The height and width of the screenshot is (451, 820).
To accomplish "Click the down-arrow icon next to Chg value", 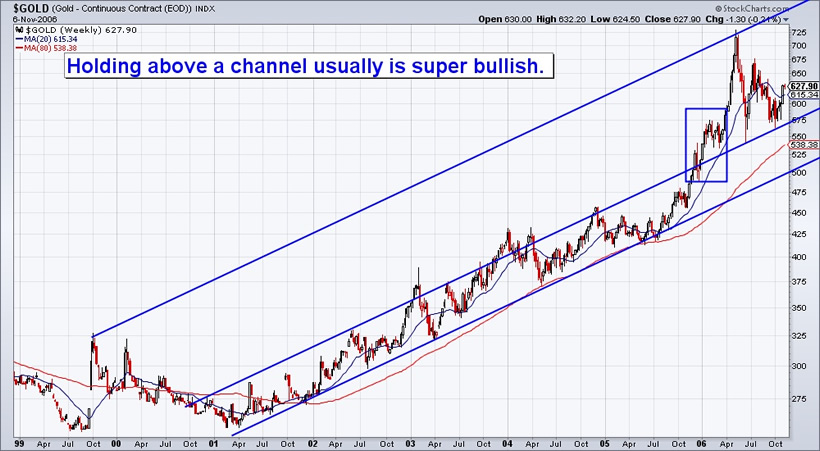I will [786, 20].
